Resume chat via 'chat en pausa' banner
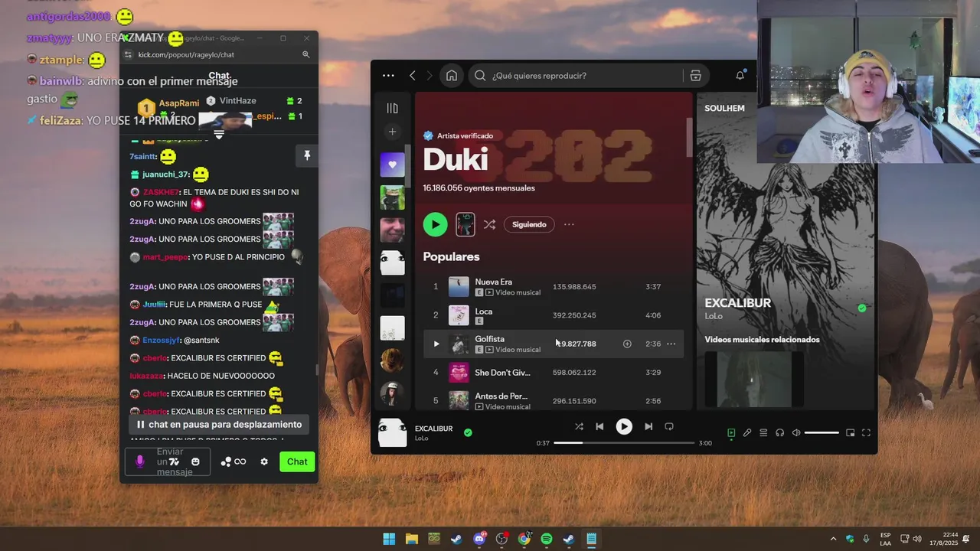 [x=219, y=424]
